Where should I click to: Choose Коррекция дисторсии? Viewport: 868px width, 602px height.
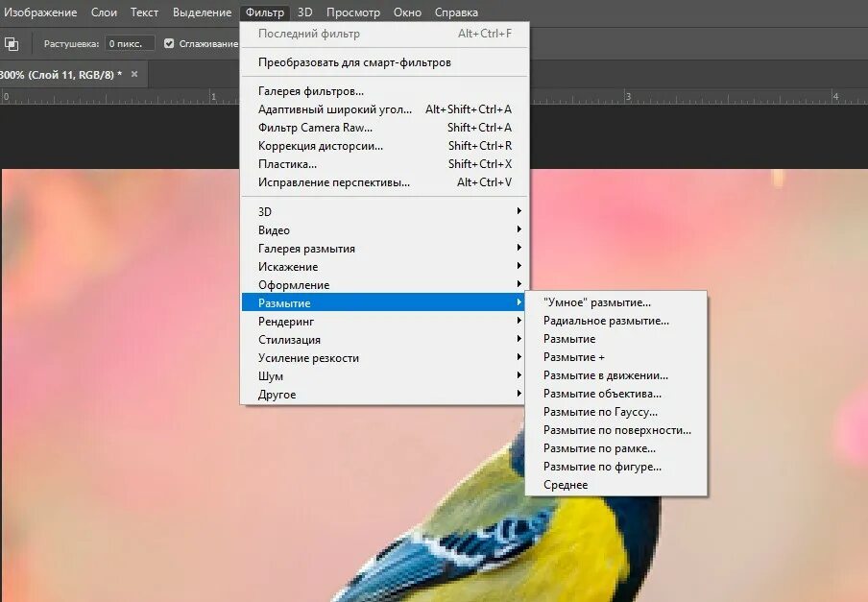(385, 146)
